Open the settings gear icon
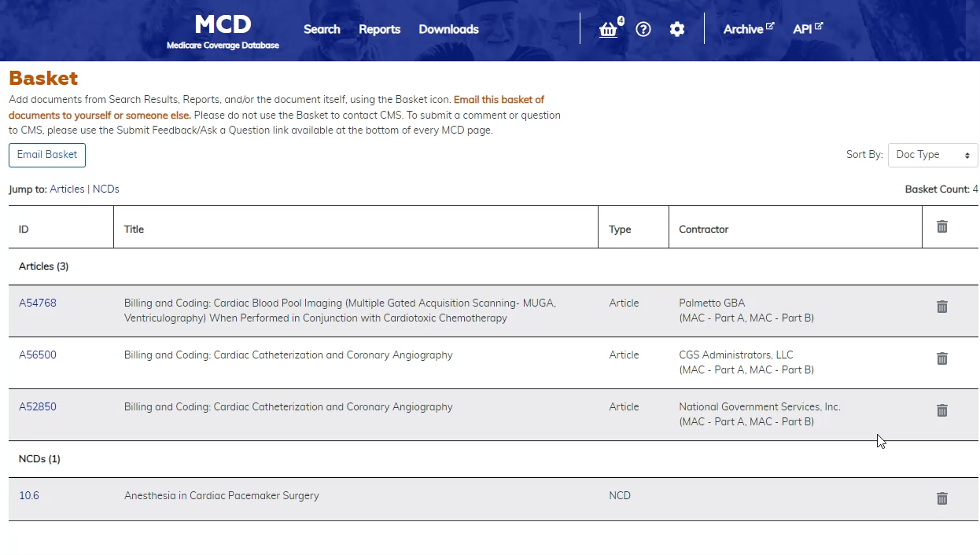This screenshot has width=980, height=555. 676,29
